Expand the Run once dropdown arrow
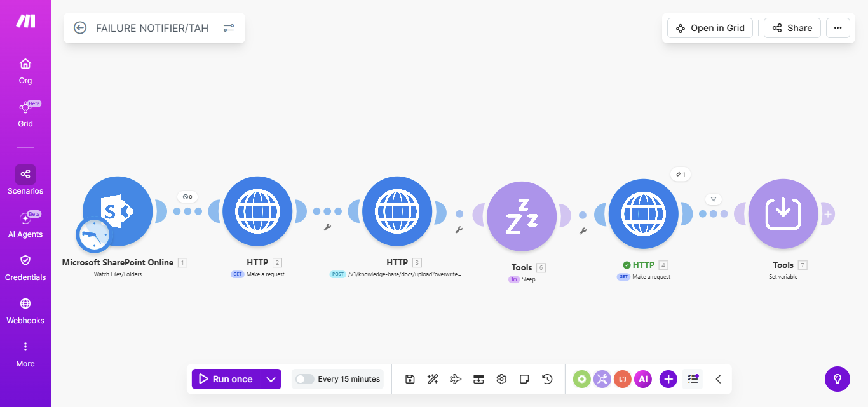868x407 pixels. point(271,379)
